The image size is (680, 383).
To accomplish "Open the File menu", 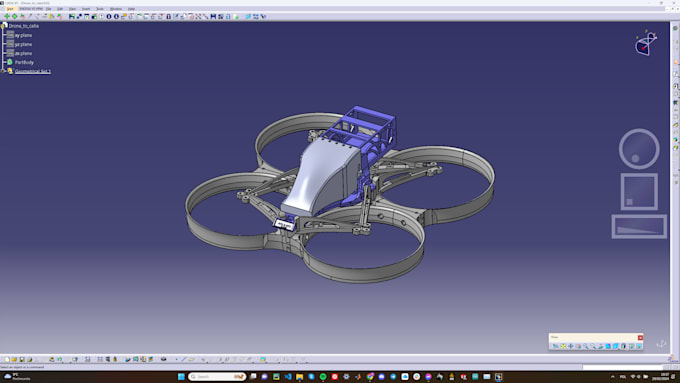I will click(x=49, y=9).
